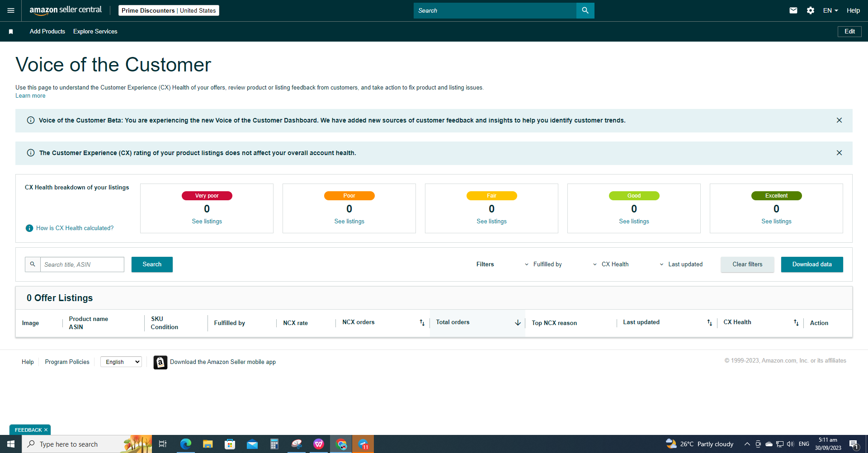This screenshot has width=868, height=453.
Task: Click Explore Services in the favorites bar
Action: click(x=95, y=31)
